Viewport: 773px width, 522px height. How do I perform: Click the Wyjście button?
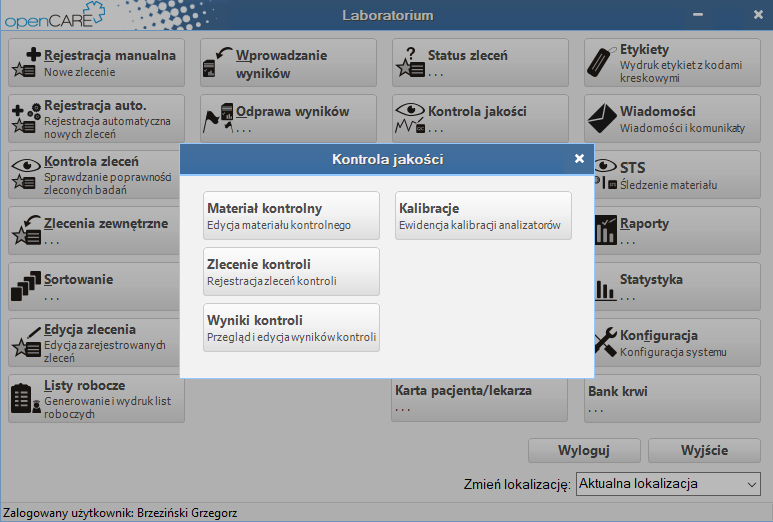point(704,451)
